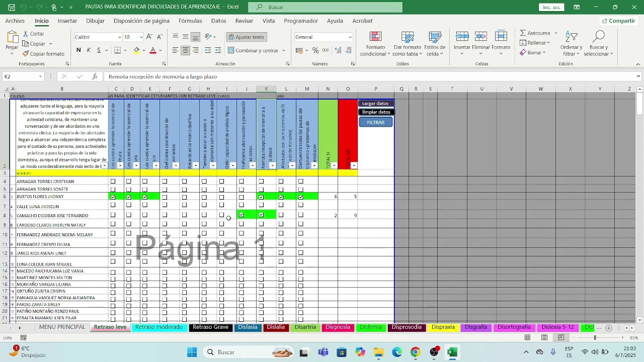
Task: Click the cargar datos button
Action: [375, 104]
